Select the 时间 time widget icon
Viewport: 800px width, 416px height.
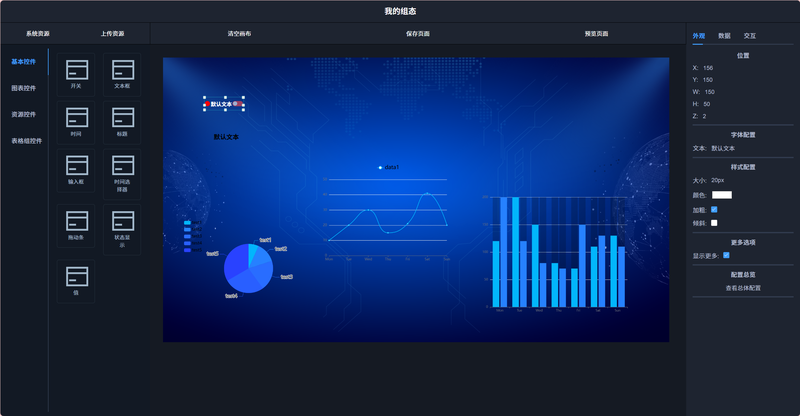76,123
